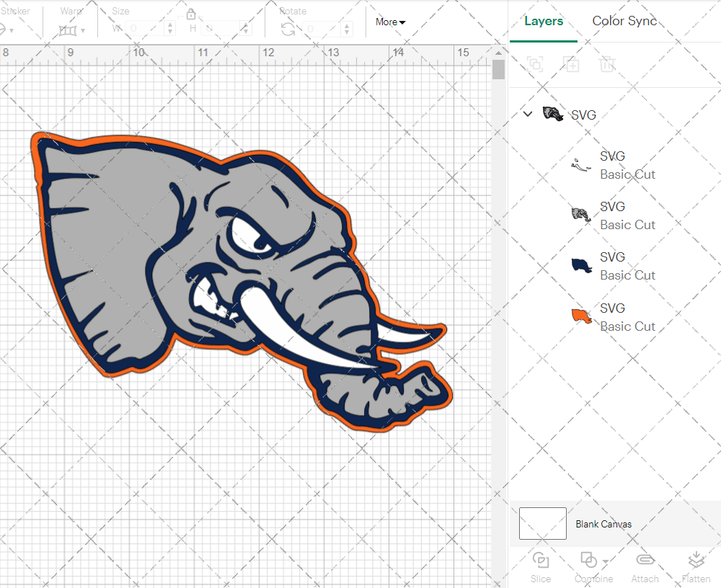The height and width of the screenshot is (588, 721).
Task: Collapse the SVG layer group
Action: (x=527, y=114)
